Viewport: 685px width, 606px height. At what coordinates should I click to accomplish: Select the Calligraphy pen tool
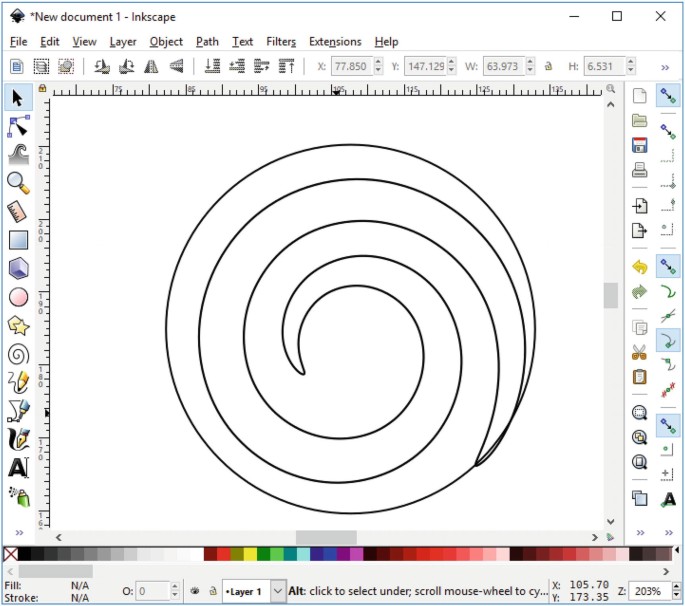18,439
